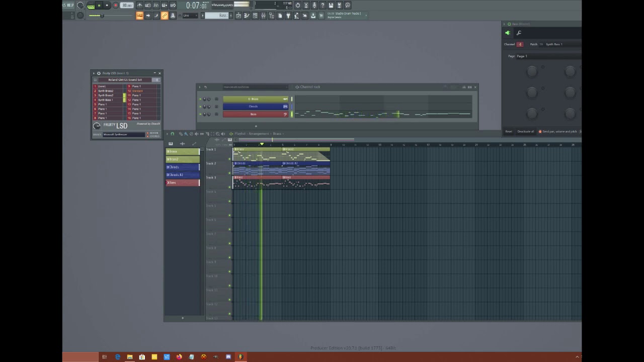Switch the pattern/song mode toggle

coord(91,5)
